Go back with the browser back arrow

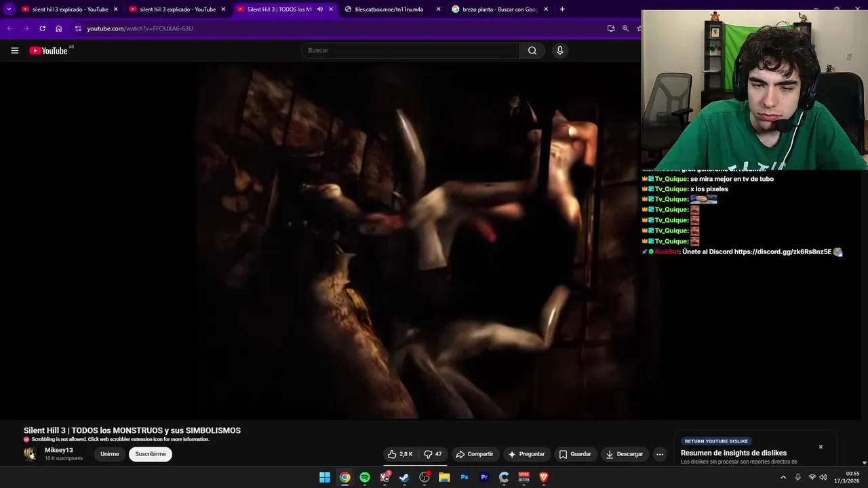coord(9,28)
